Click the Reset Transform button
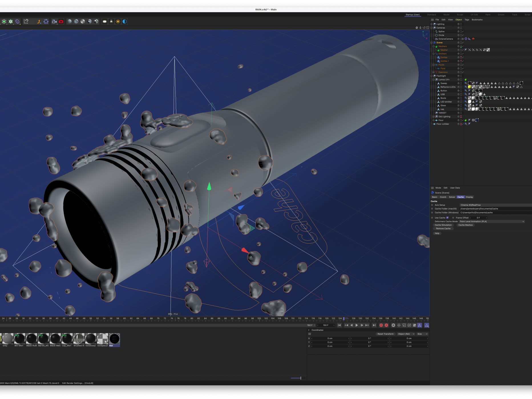Screen dimensions: 532x399 coord(385,334)
